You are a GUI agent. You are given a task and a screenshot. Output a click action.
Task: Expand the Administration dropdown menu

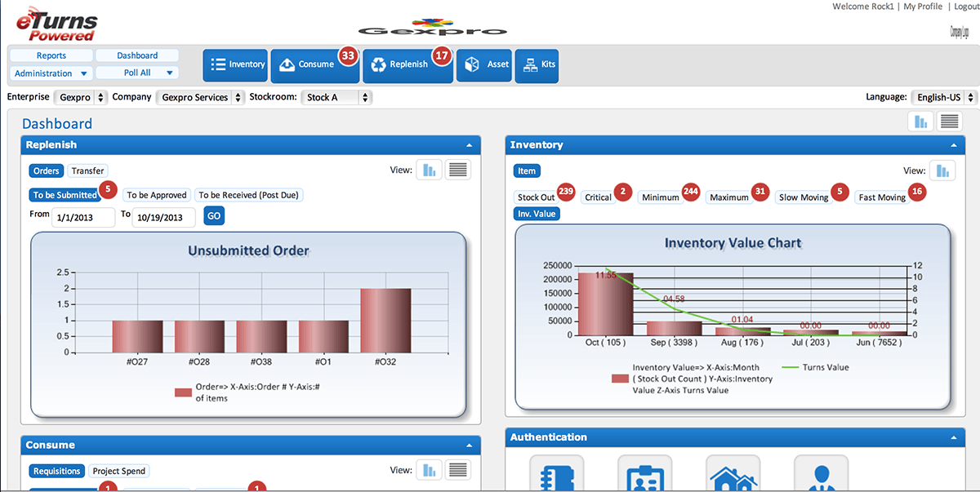click(51, 73)
